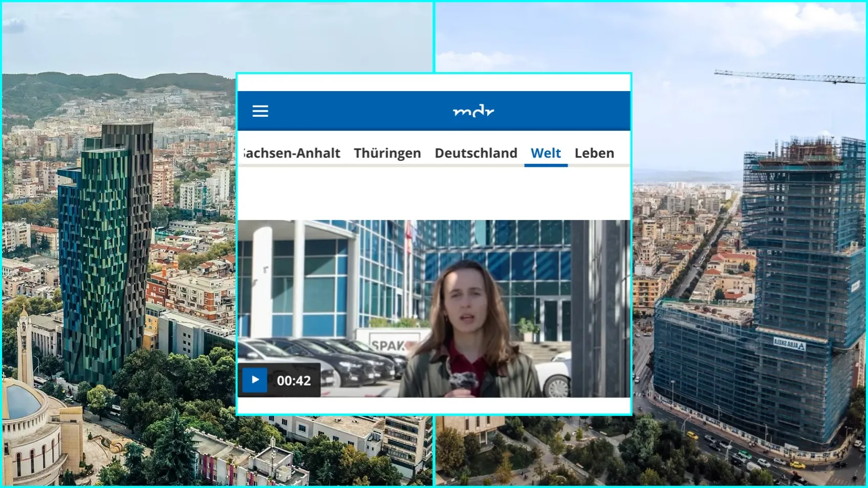Click the mdr logo
Viewport: 868px width, 488px height.
click(473, 111)
